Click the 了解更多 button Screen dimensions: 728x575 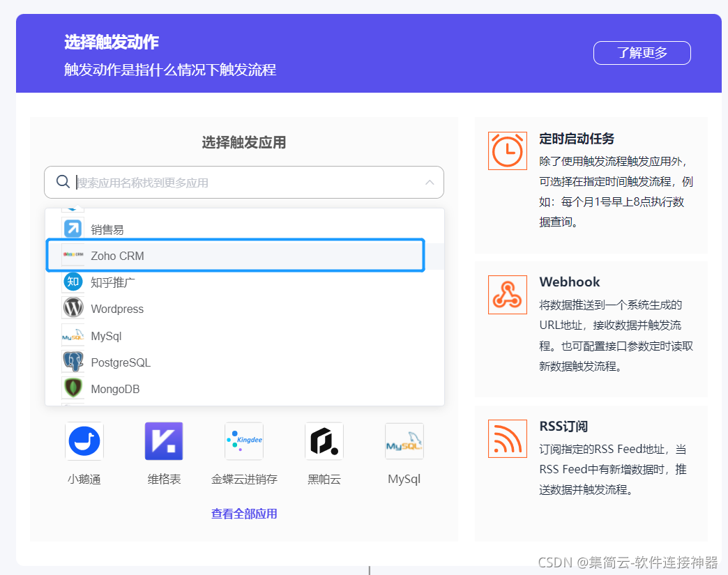click(x=642, y=53)
